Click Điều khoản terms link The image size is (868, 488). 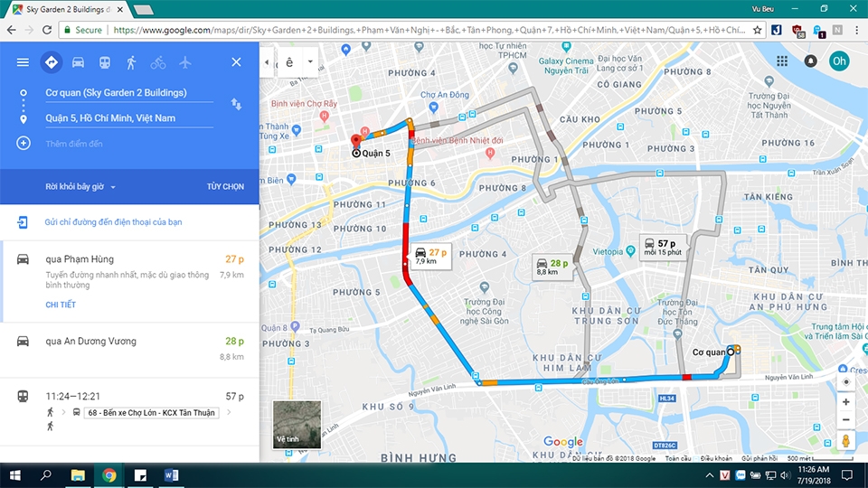[716, 459]
